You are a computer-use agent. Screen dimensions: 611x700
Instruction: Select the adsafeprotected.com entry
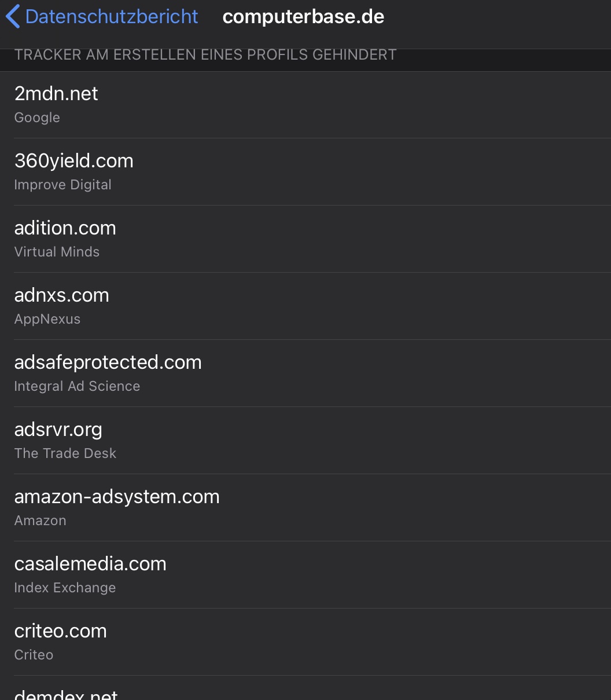pos(305,373)
